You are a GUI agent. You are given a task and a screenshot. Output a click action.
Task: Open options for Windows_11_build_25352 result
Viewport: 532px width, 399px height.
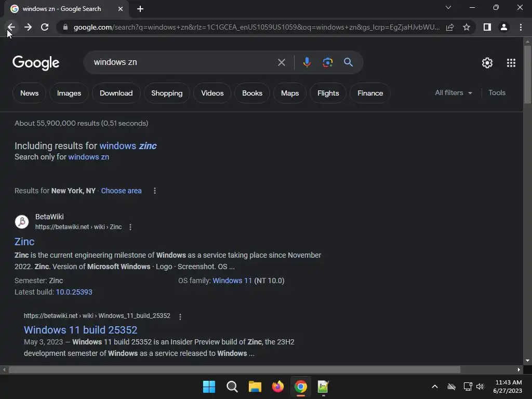[180, 316]
